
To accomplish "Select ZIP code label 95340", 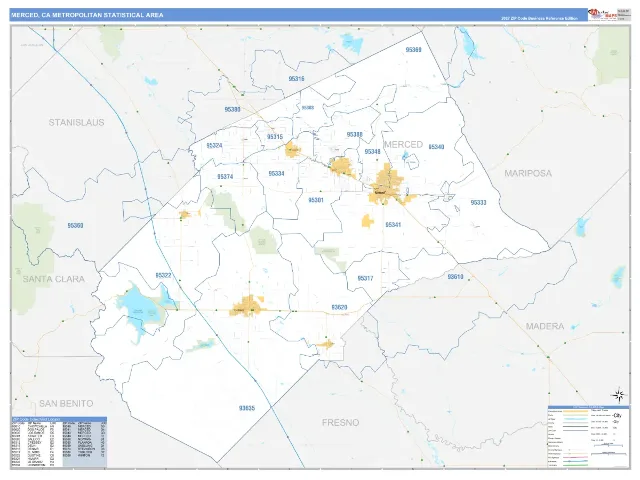I will 436,147.
